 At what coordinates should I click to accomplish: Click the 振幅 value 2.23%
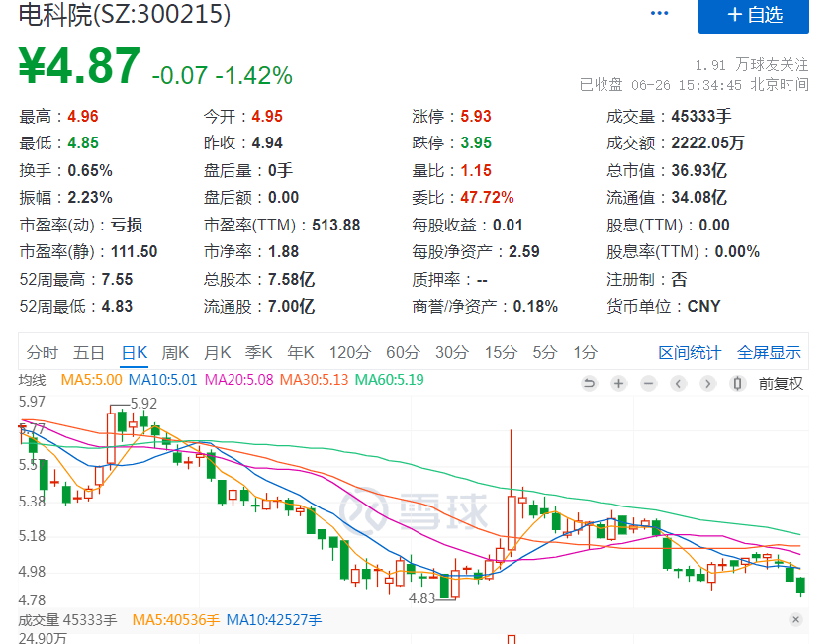(x=90, y=197)
